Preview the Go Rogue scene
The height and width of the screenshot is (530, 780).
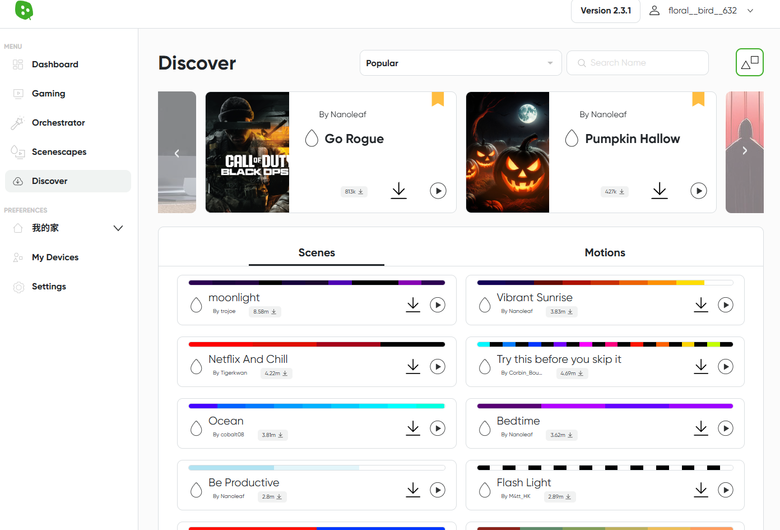(x=438, y=191)
